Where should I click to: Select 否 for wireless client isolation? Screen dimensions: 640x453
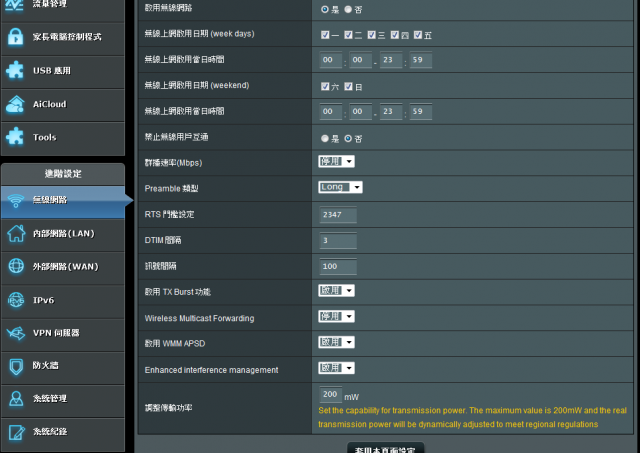348,138
